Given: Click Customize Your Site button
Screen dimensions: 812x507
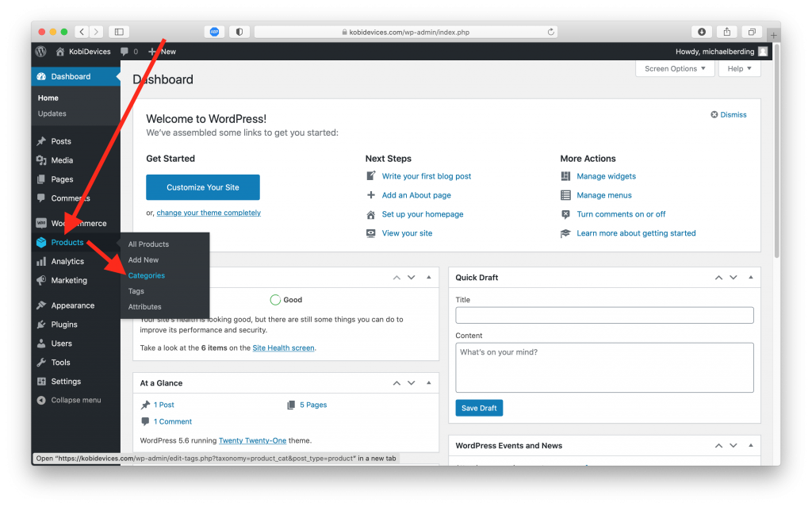Looking at the screenshot, I should pos(203,187).
